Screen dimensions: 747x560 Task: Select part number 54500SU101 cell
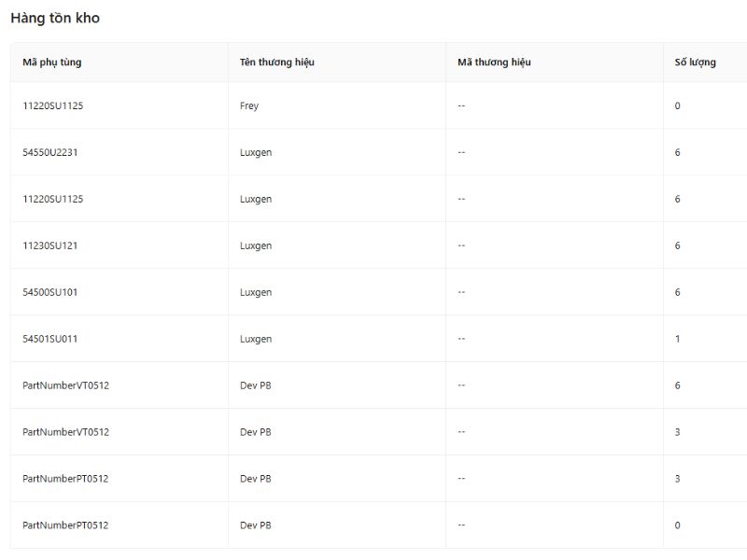tap(50, 292)
